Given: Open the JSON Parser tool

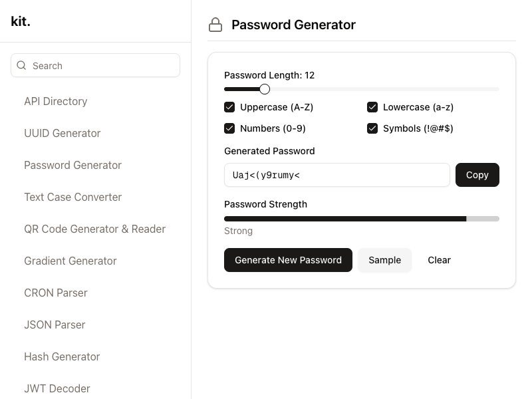Looking at the screenshot, I should [55, 325].
